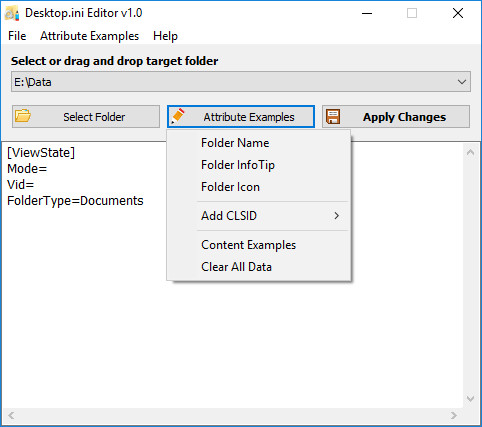
Task: Click the horizontal scrollbar right arrow
Action: click(x=454, y=415)
